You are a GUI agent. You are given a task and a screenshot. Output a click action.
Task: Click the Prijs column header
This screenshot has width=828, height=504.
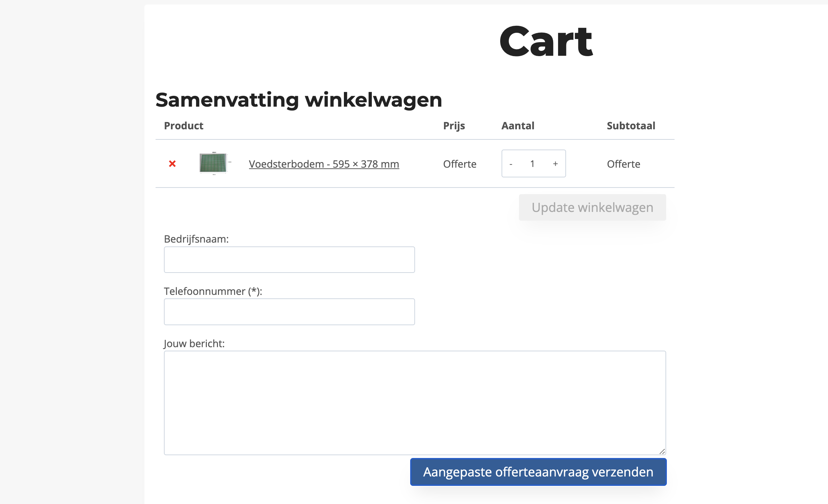[454, 126]
